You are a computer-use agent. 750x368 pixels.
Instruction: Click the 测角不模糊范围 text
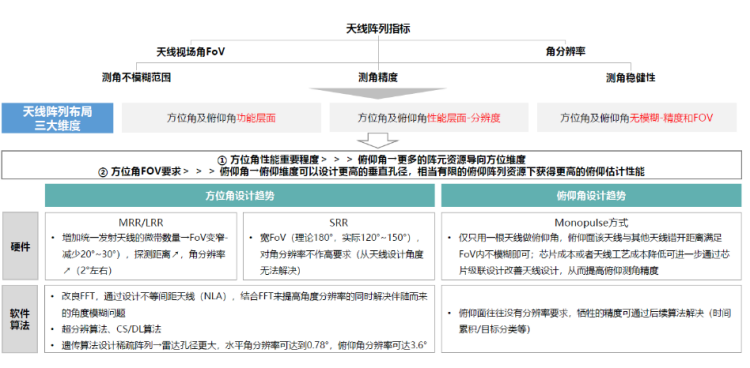pyautogui.click(x=136, y=78)
